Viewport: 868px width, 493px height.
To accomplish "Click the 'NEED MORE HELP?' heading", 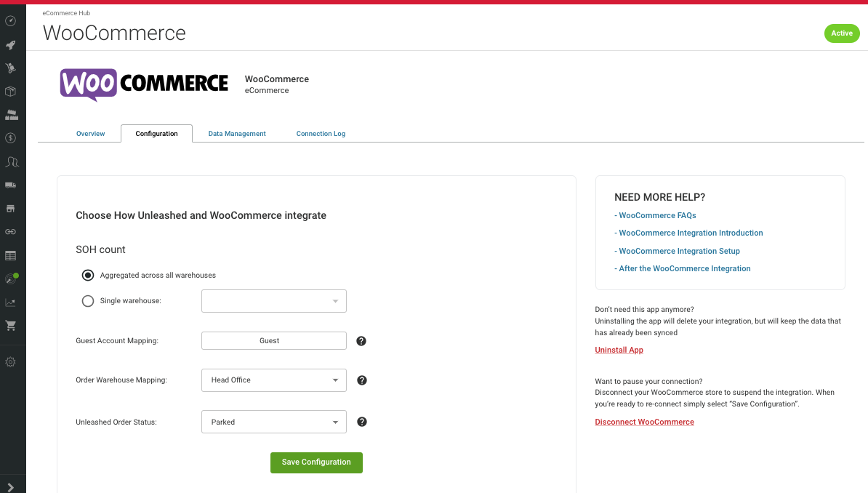I will [x=660, y=197].
